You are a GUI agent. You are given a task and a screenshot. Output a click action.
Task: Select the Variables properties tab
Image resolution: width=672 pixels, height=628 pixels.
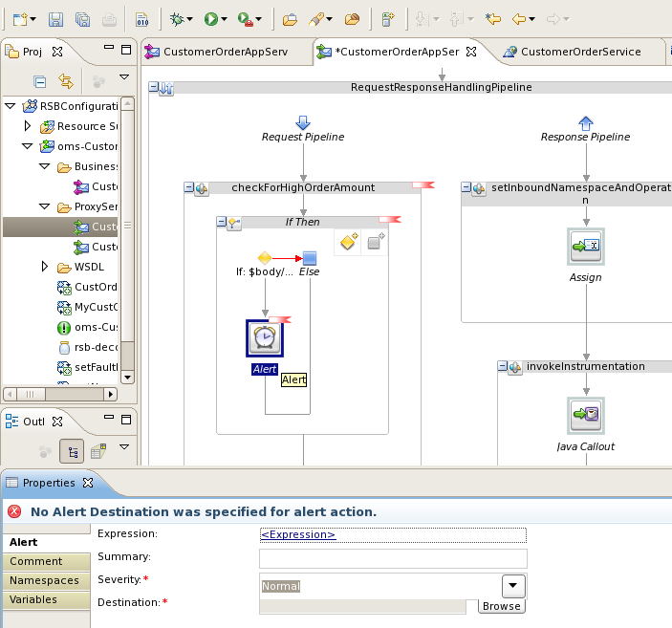46,599
